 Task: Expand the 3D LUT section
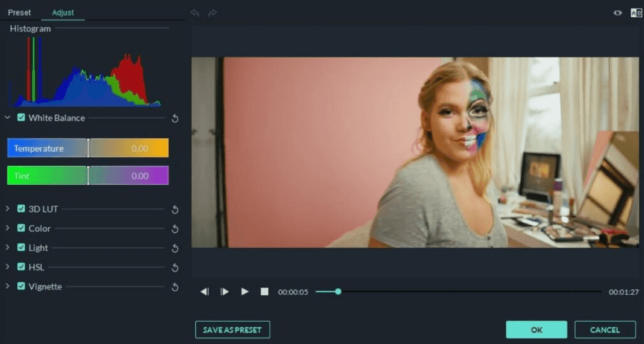click(x=8, y=209)
